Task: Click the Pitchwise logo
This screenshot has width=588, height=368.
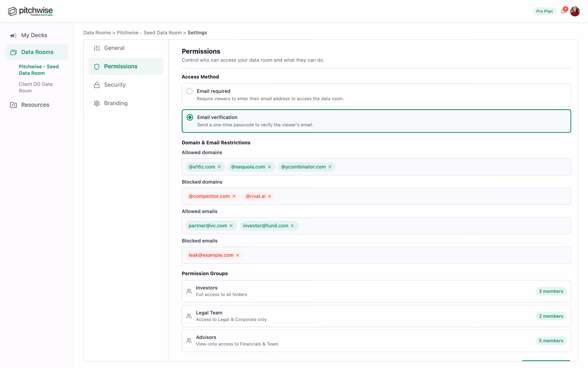Action: [30, 11]
